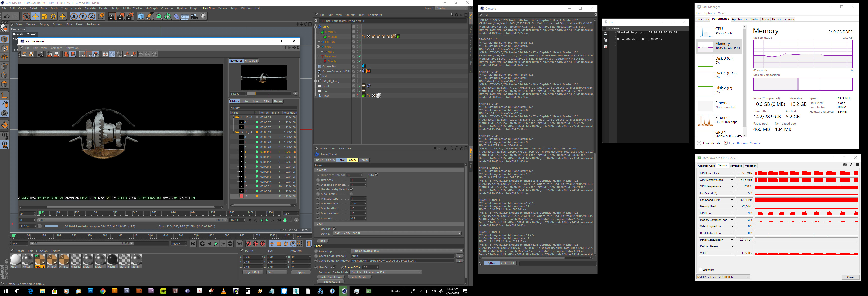Toggle Use Geometry Velocity checkbox
This screenshot has height=296, width=868.
pyautogui.click(x=351, y=189)
